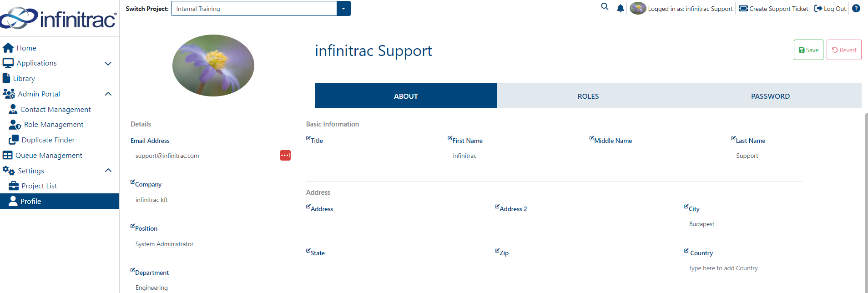This screenshot has width=868, height=293.
Task: Click edit icon beside State
Action: pyautogui.click(x=308, y=251)
